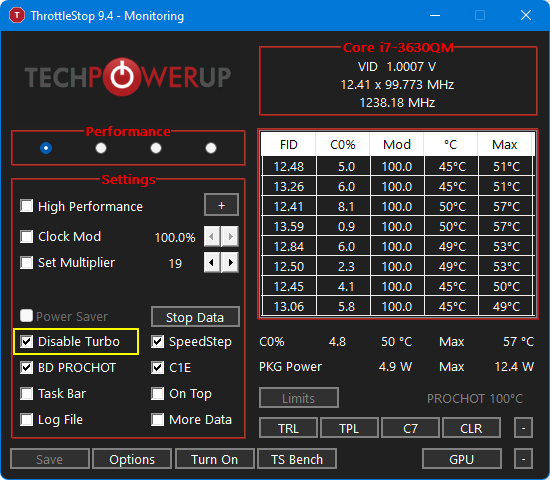Screen dimensions: 550x480
Task: Launch TS Bench benchmark
Action: point(297,459)
